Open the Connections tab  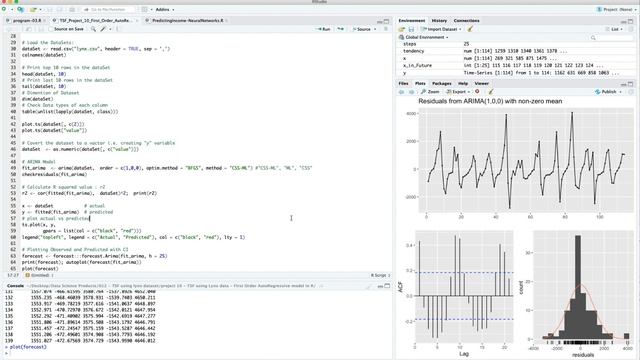pyautogui.click(x=467, y=20)
